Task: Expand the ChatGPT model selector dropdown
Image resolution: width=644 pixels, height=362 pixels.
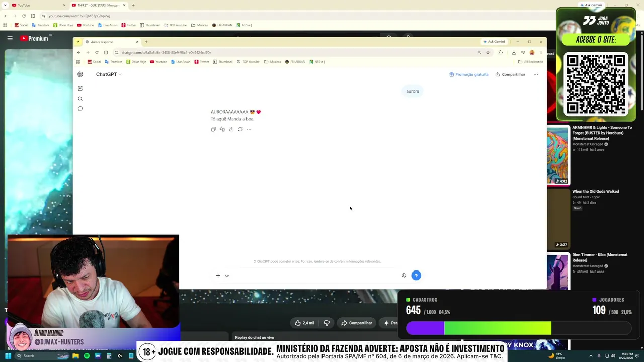Action: point(109,74)
